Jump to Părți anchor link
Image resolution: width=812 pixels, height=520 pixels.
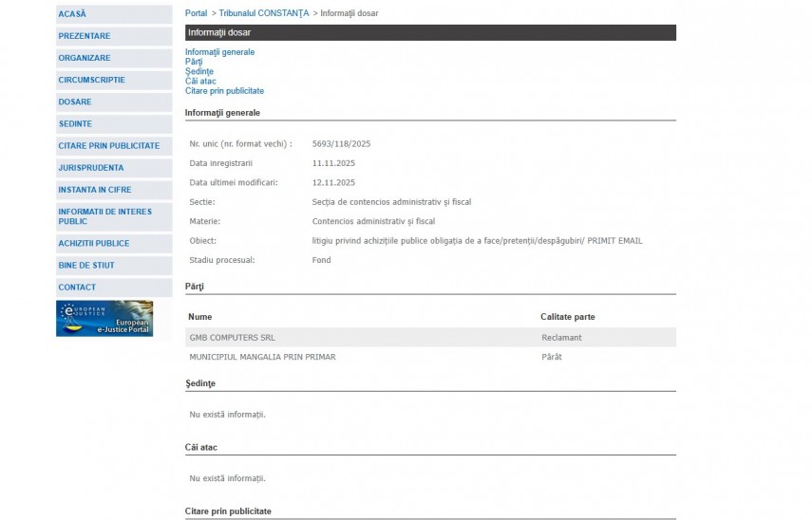tap(194, 62)
